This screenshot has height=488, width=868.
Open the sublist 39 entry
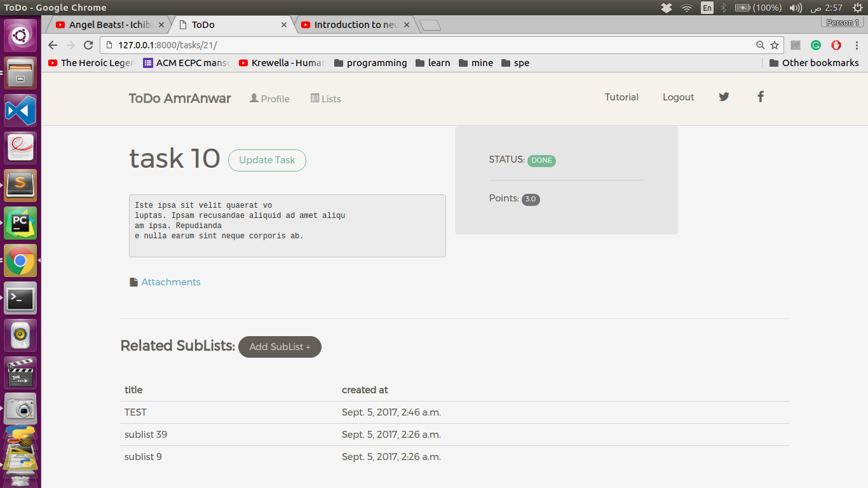coord(146,434)
